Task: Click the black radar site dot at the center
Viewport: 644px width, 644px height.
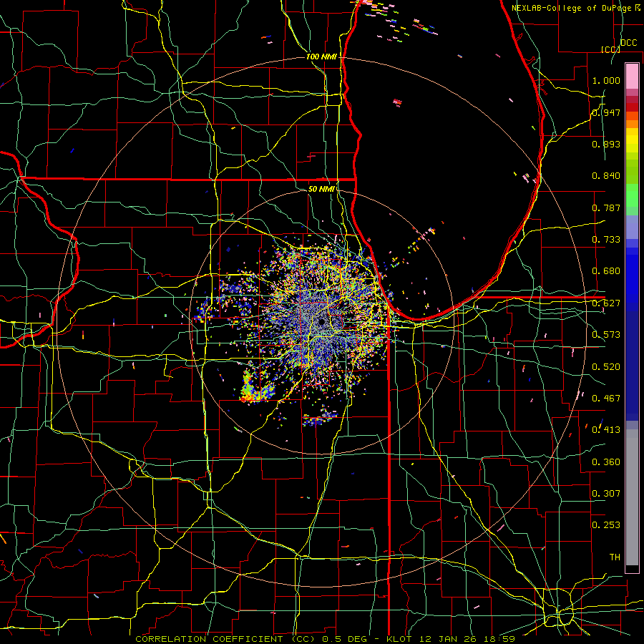Action: tap(322, 321)
